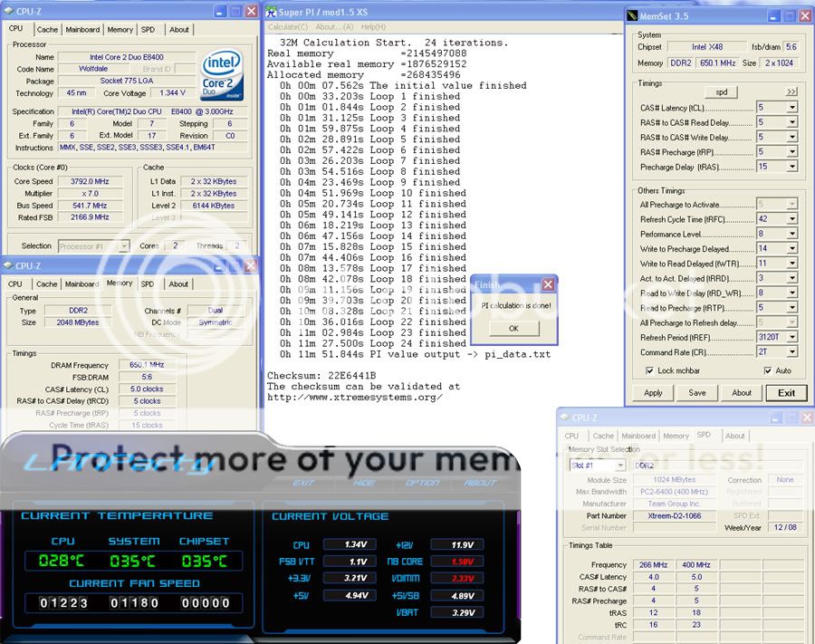Open the Calculate(C) menu in Super PI
The width and height of the screenshot is (815, 644).
288,27
